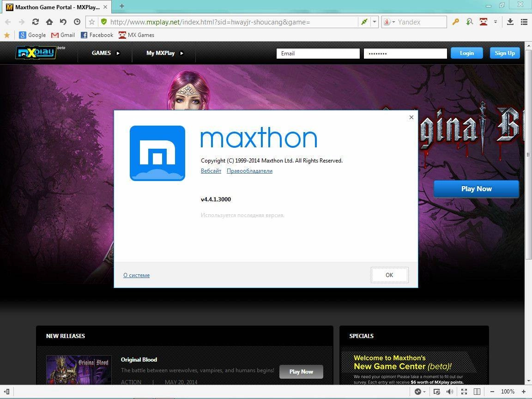Click the MXPlay logo

[x=36, y=53]
